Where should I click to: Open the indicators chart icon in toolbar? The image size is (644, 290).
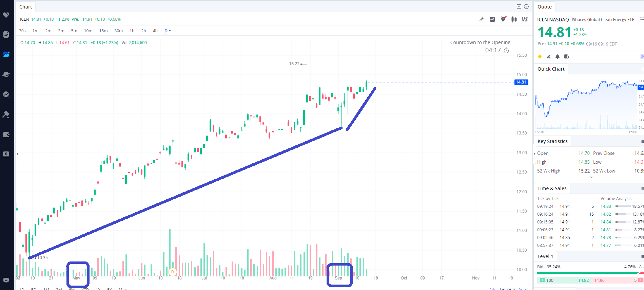[492, 19]
